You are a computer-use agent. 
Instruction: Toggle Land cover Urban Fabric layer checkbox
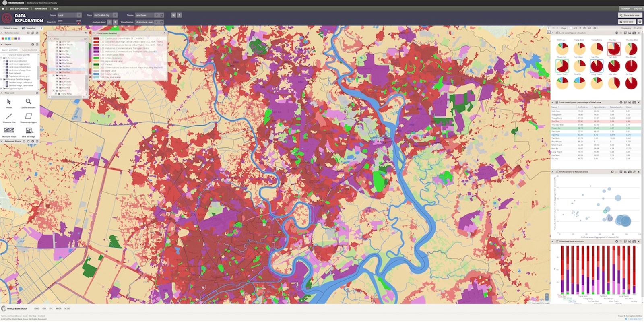(4, 67)
